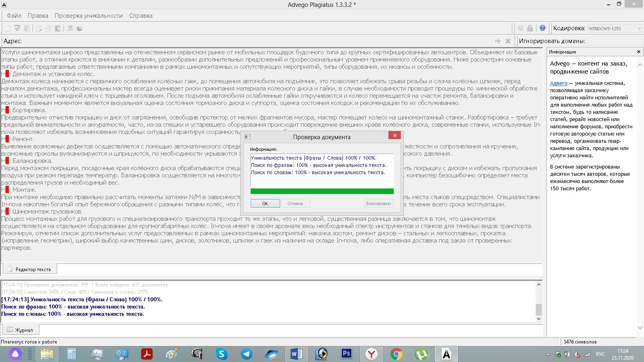Click the Блокировки button
The image size is (644, 362).
click(x=378, y=204)
